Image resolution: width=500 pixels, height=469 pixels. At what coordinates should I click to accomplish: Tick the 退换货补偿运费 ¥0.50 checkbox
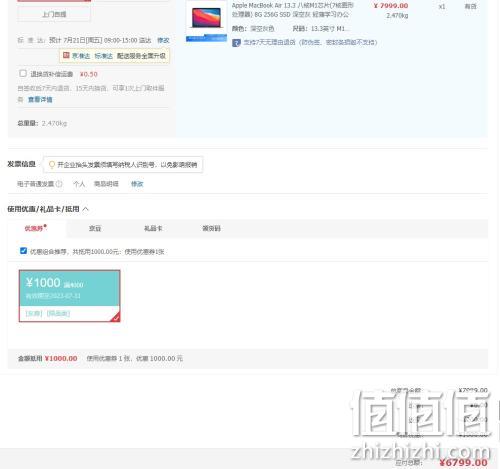click(23, 73)
